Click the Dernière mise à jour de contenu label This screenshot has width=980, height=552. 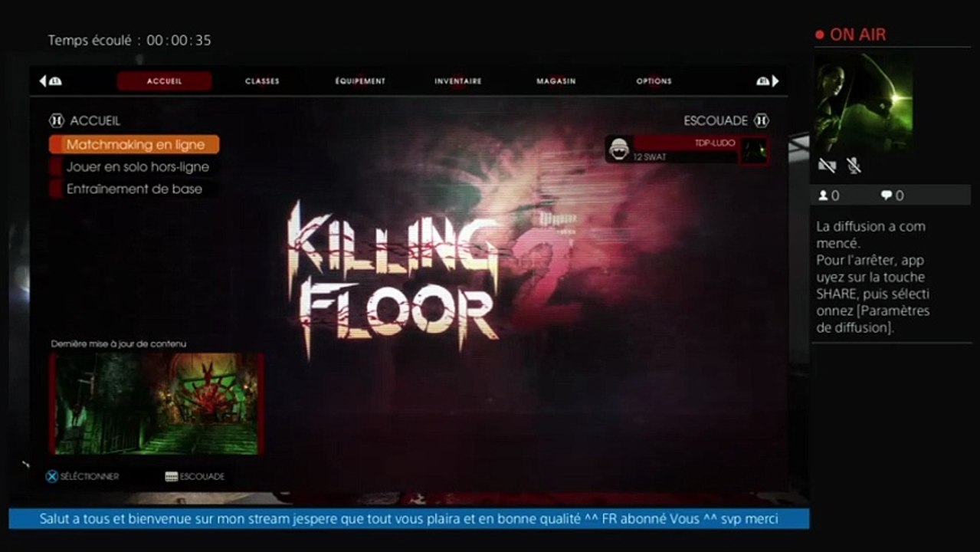tap(119, 343)
